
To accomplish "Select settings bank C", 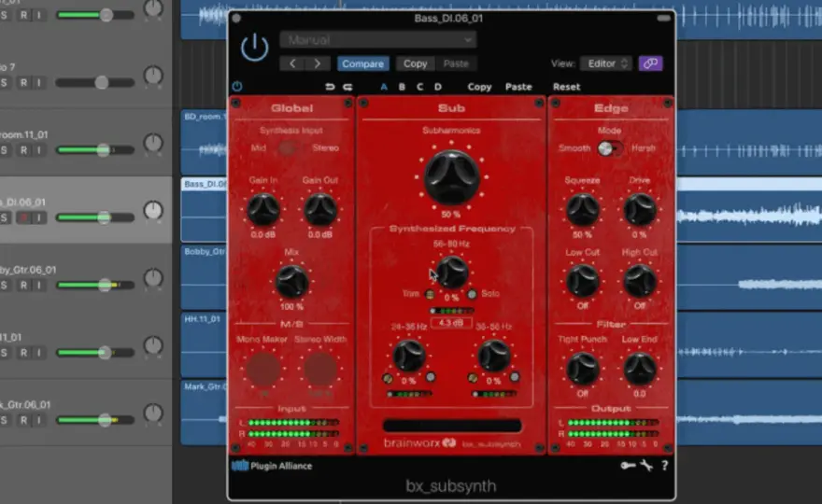I will (419, 87).
